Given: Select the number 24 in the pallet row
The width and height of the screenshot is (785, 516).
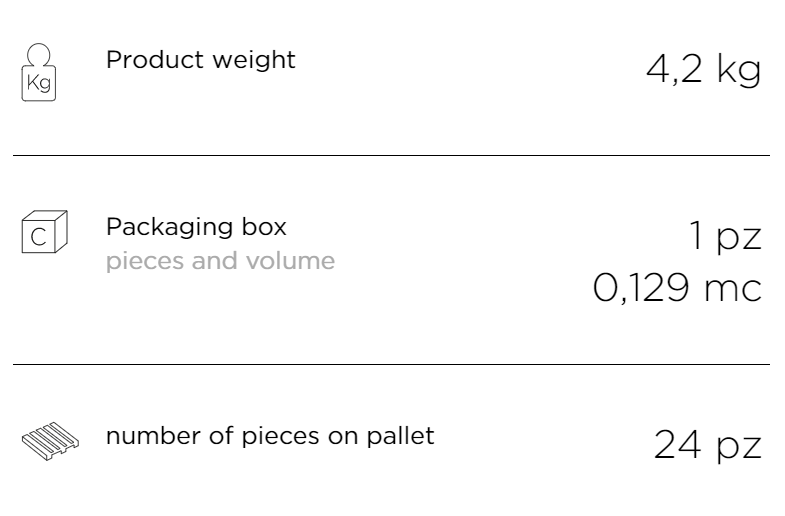Looking at the screenshot, I should click(677, 444).
